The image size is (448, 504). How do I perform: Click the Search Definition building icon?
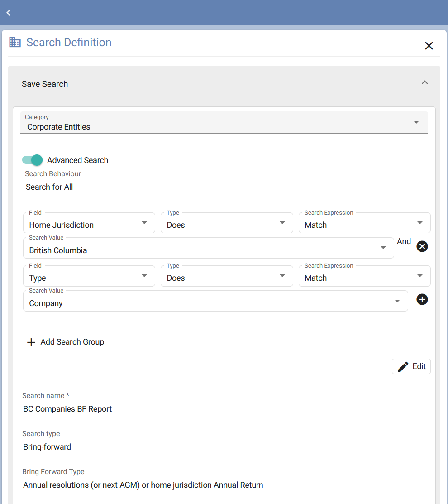point(15,42)
